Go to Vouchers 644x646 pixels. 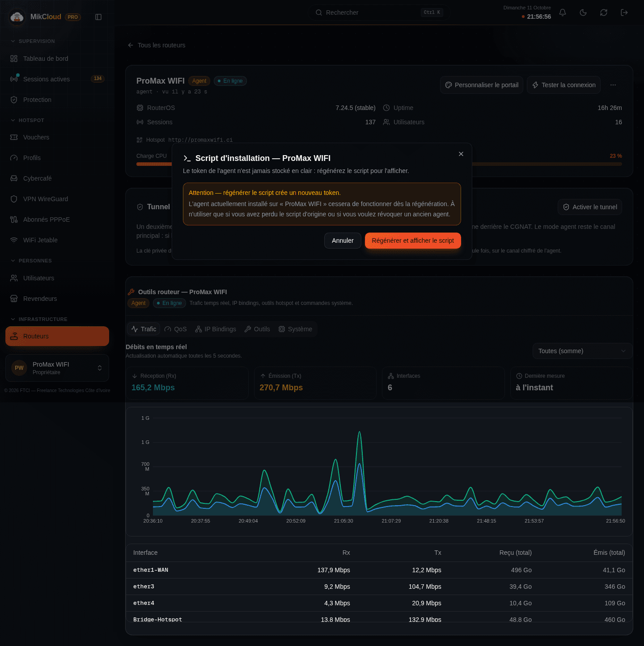coord(57,137)
